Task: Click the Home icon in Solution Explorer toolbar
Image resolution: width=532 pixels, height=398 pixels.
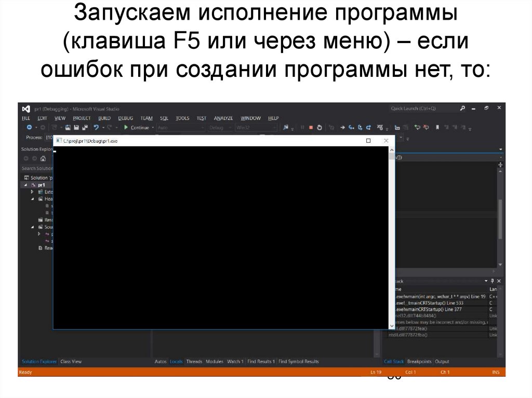Action: pyautogui.click(x=43, y=159)
